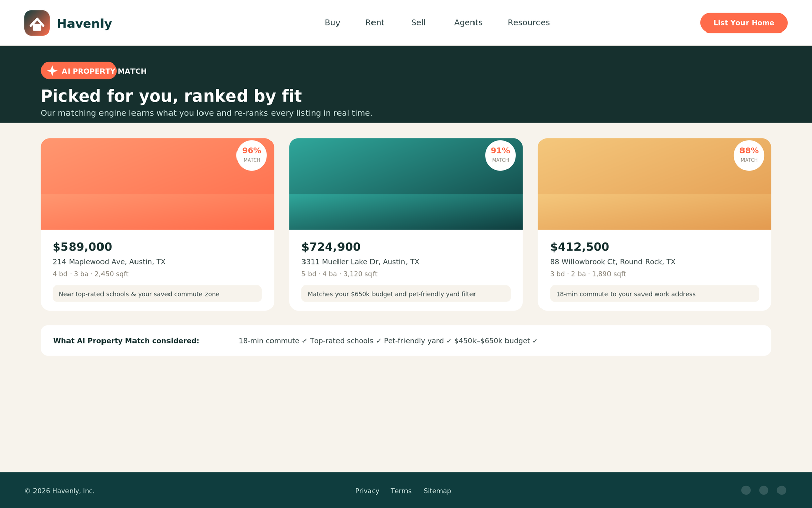Image resolution: width=812 pixels, height=508 pixels.
Task: Click the Matches your $650k budget reason tag
Action: point(406,294)
